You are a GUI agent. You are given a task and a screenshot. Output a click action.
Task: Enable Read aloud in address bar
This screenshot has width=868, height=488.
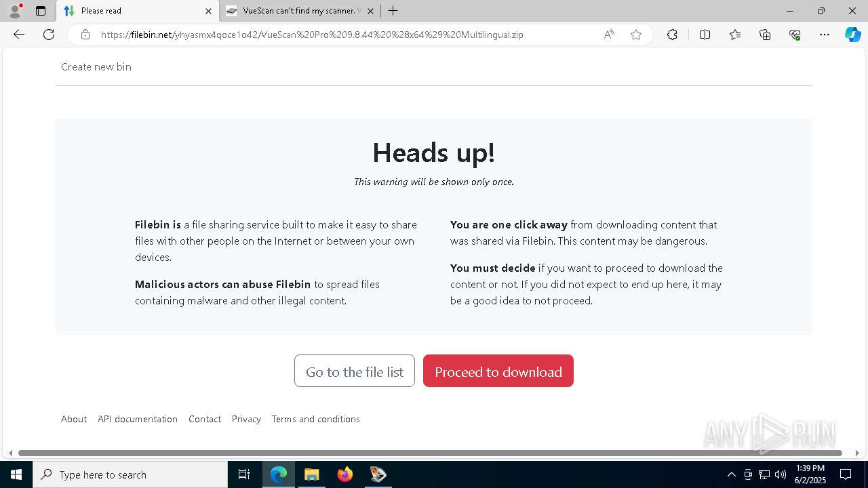tap(609, 35)
